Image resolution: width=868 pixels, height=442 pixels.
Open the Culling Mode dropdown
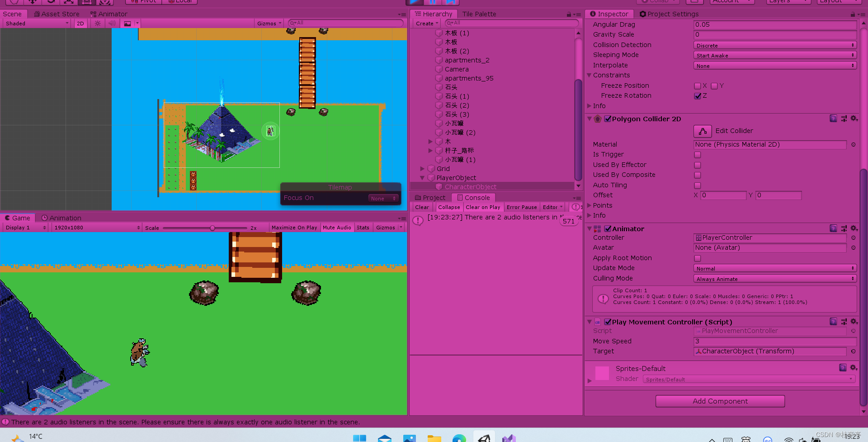(x=774, y=279)
